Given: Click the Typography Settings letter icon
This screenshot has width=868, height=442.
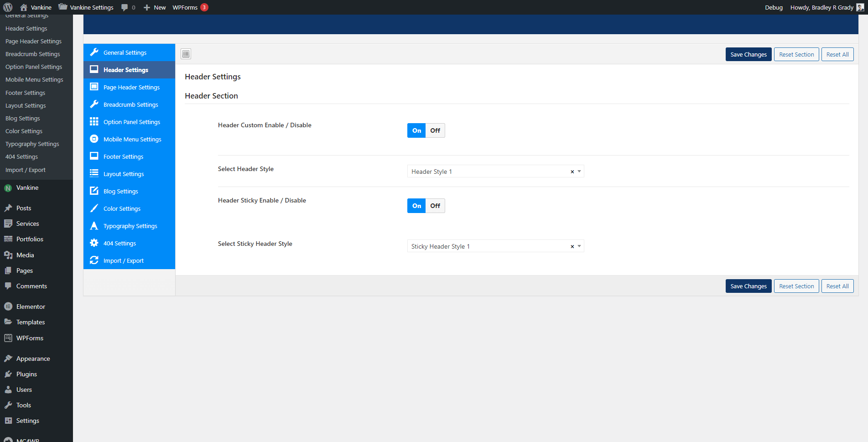Looking at the screenshot, I should [x=94, y=226].
